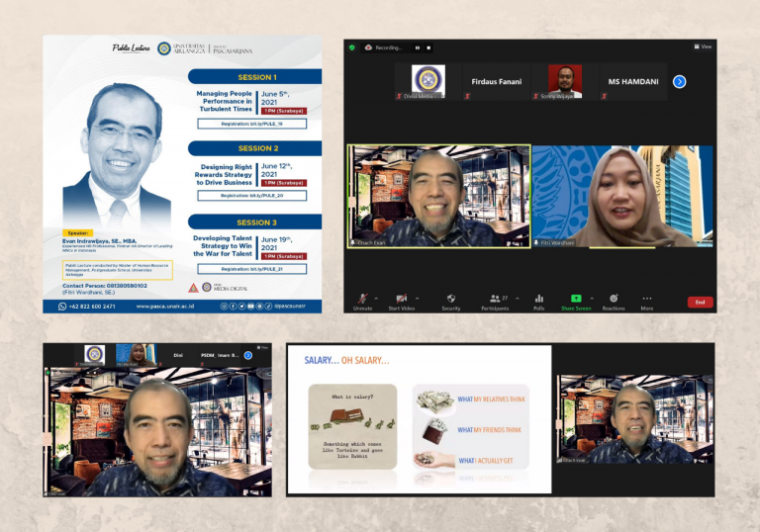
Task: Click Session 2 registration link bit.ly/PULE_20
Action: point(252,195)
